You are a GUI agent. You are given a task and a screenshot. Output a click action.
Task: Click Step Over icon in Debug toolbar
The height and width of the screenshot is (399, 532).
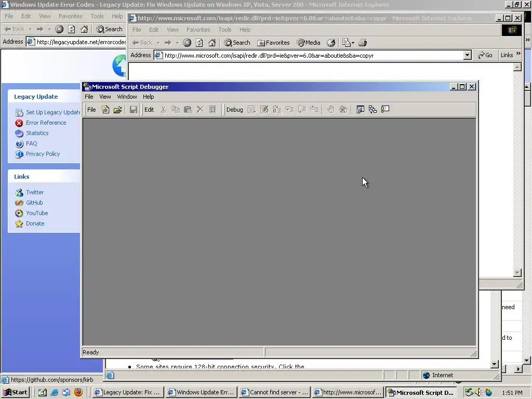pos(302,110)
